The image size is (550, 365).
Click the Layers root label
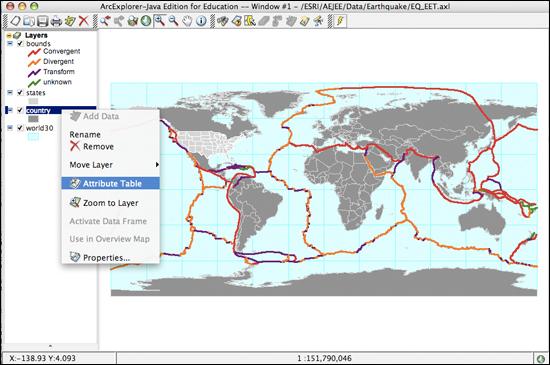click(x=36, y=35)
